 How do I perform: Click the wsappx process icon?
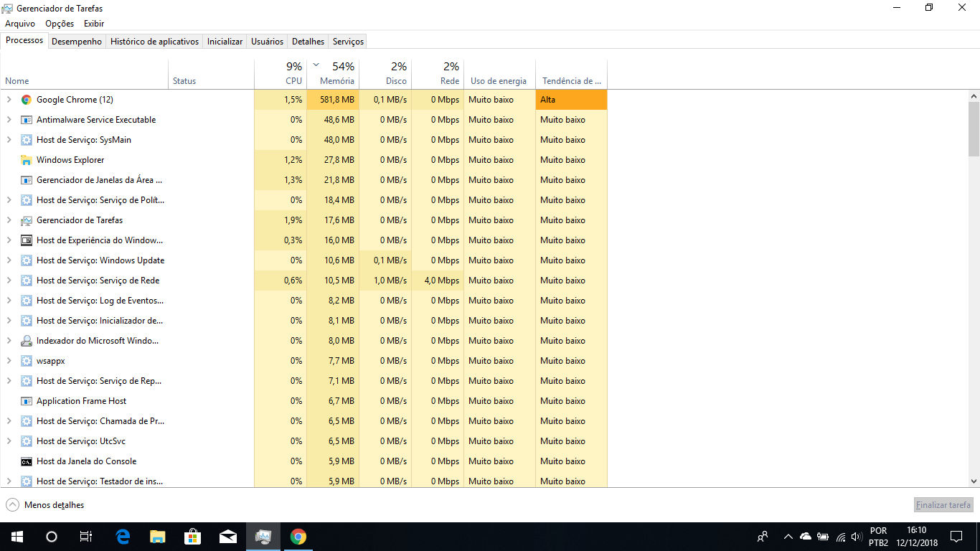(x=27, y=361)
